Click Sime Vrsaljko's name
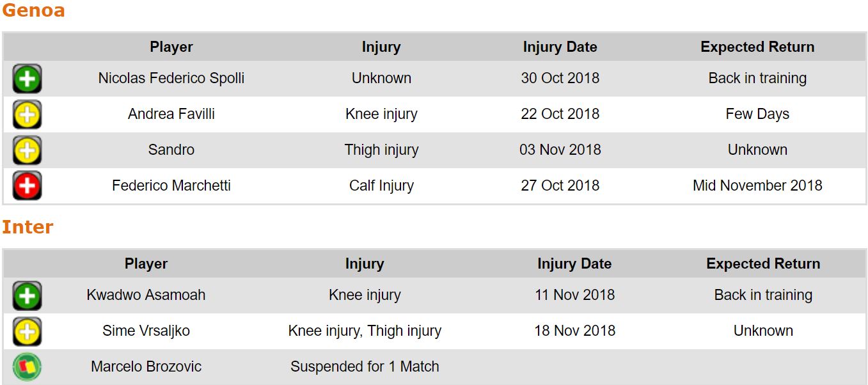Viewport: 868px width, 385px height. point(146,331)
